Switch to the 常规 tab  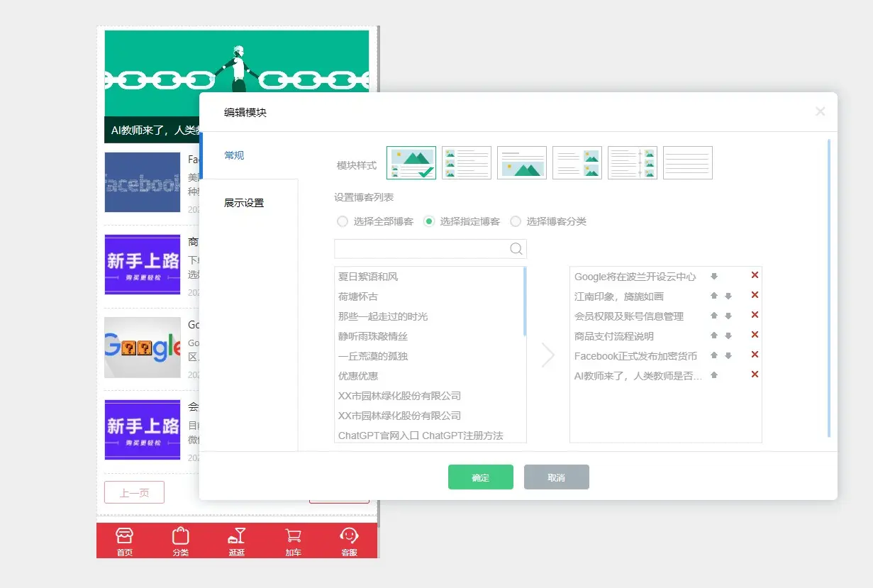pos(234,155)
